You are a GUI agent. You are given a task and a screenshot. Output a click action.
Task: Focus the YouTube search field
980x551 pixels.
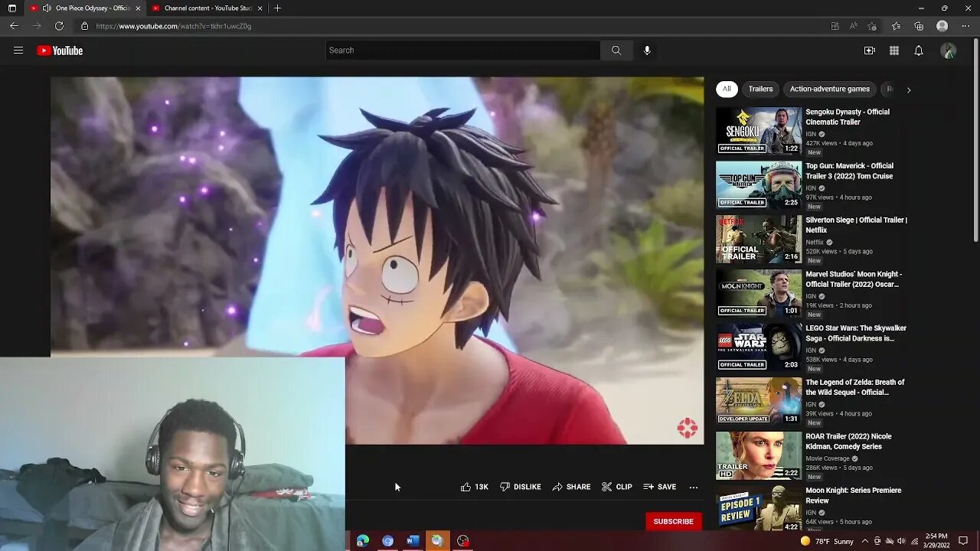(x=463, y=51)
